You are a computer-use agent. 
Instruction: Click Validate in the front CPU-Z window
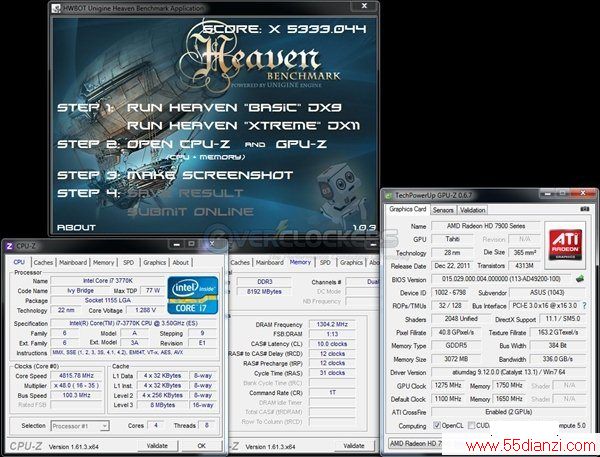point(157,446)
